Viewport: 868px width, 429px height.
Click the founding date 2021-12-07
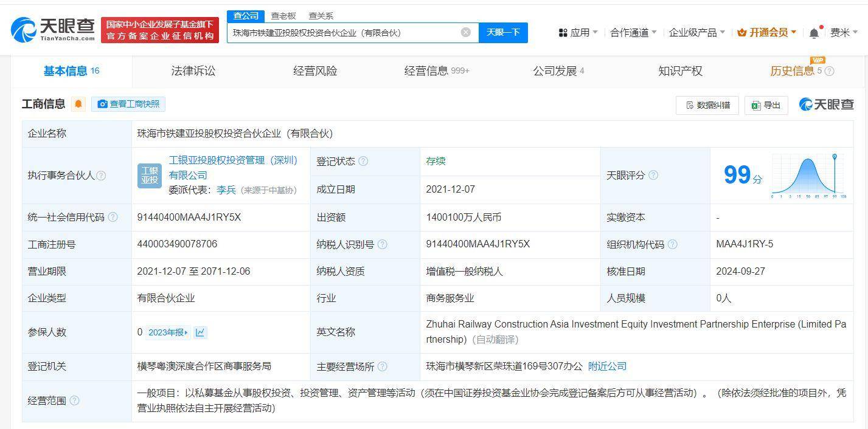[x=450, y=190]
